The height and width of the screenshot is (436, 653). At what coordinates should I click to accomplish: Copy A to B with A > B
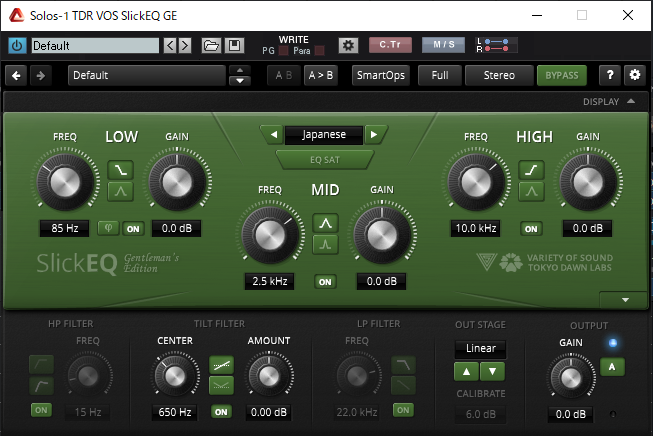click(321, 75)
